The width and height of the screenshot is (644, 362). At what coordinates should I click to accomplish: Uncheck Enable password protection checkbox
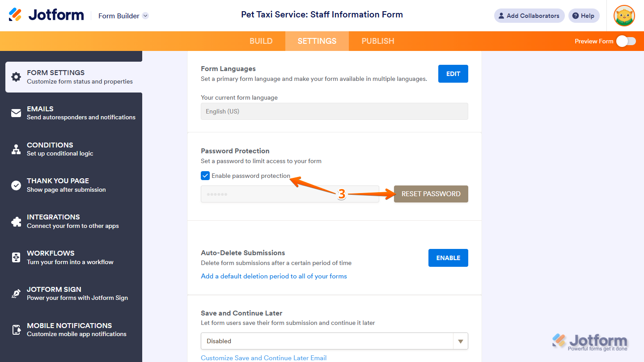205,176
